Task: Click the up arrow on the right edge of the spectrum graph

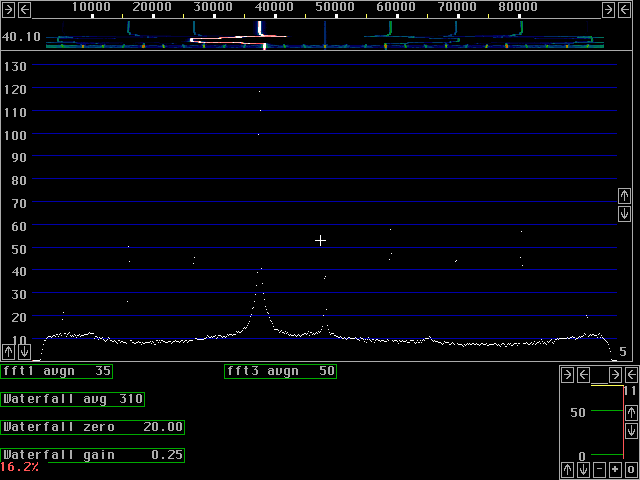Action: click(x=624, y=196)
